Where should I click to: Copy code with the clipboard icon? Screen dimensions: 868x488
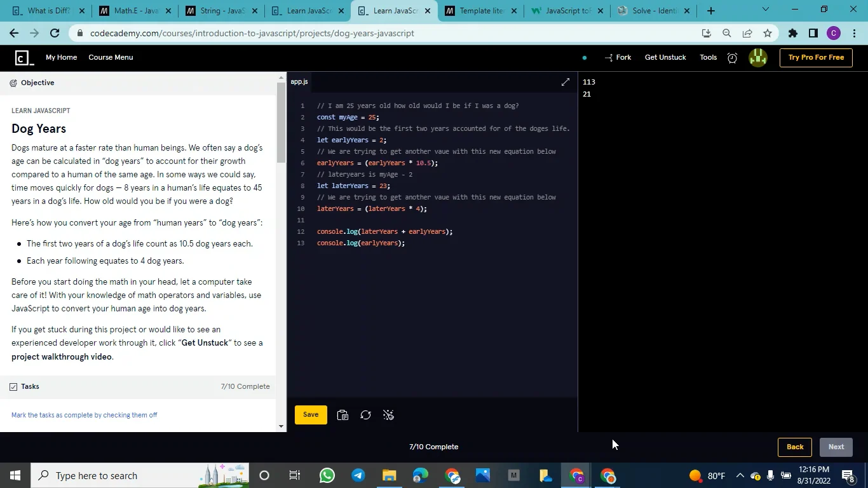342,415
